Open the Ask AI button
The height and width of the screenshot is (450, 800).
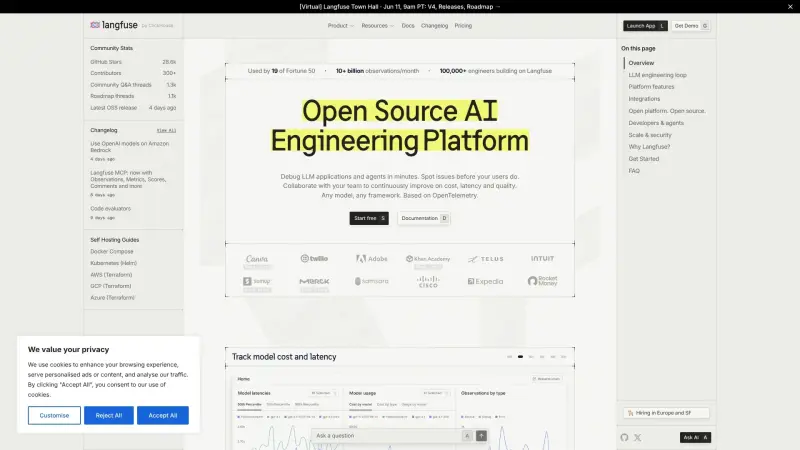pyautogui.click(x=695, y=437)
